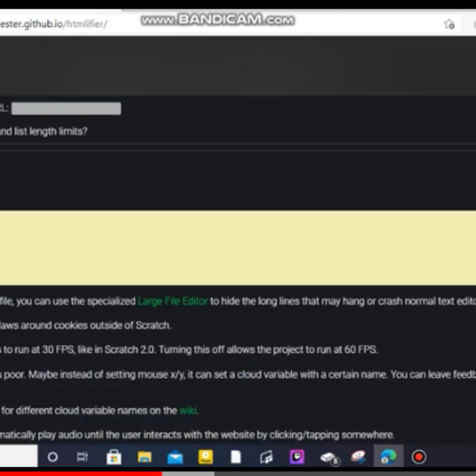Viewport: 476px width, 476px height.
Task: Follow the wiki link
Action: pyautogui.click(x=188, y=410)
